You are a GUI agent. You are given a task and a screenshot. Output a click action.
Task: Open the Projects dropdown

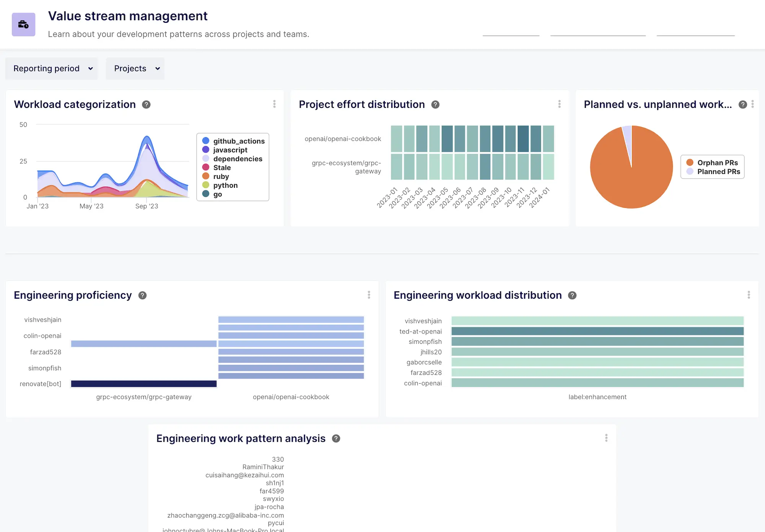[x=135, y=68]
